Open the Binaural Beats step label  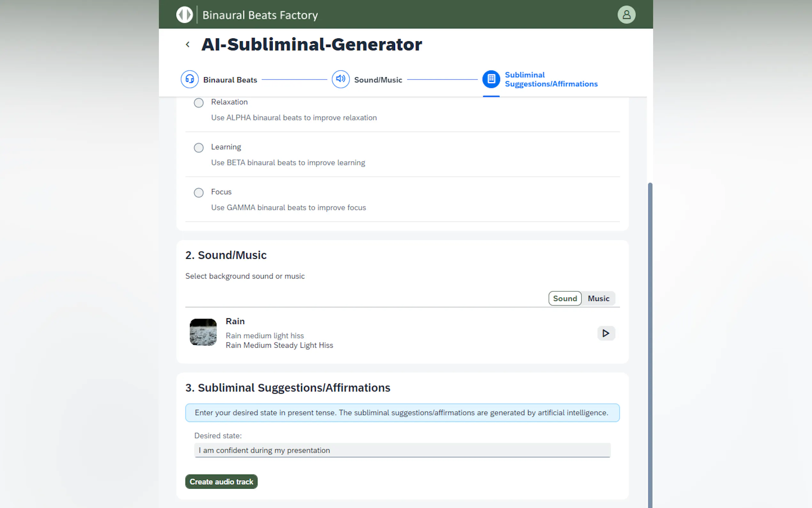[230, 80]
